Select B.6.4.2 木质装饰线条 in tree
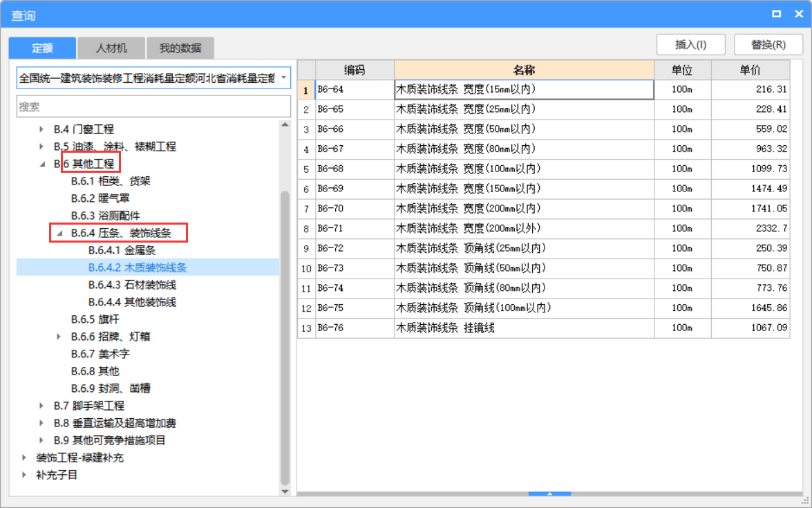This screenshot has width=812, height=508. tap(138, 267)
